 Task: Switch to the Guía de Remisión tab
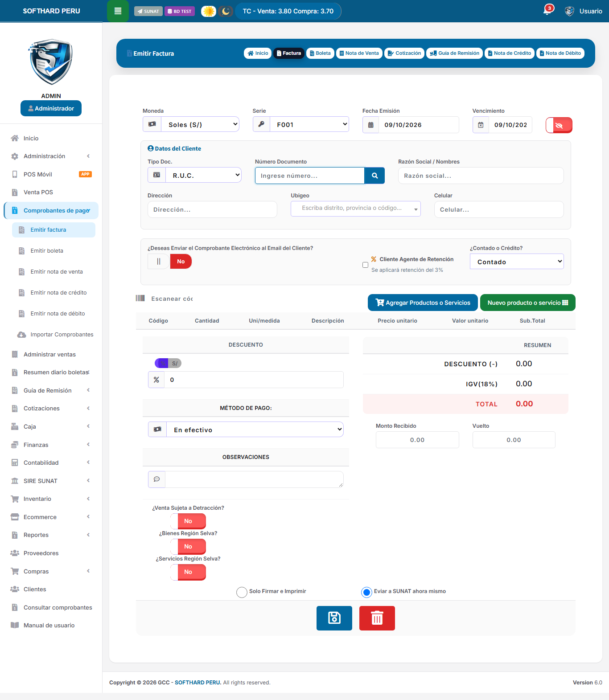tap(454, 53)
